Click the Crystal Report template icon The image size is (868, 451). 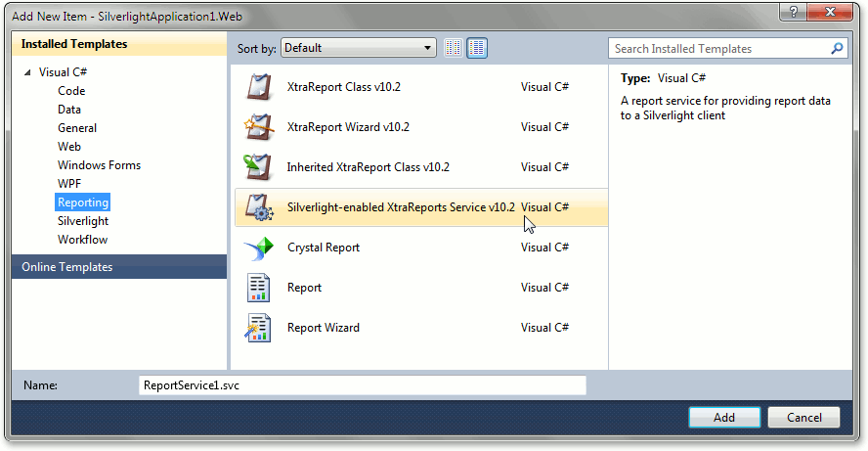pos(258,248)
